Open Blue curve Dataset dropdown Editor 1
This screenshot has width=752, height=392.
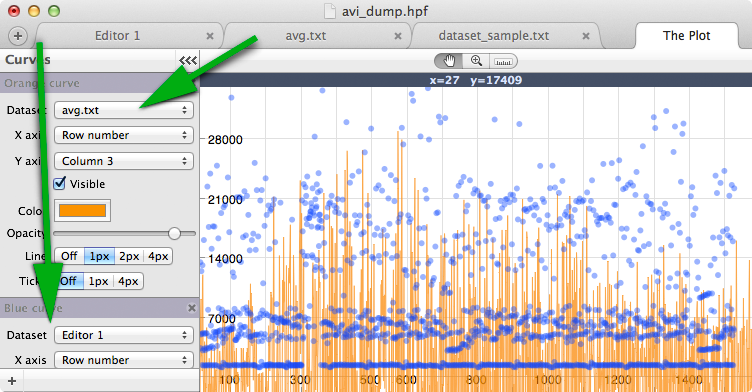click(x=124, y=335)
